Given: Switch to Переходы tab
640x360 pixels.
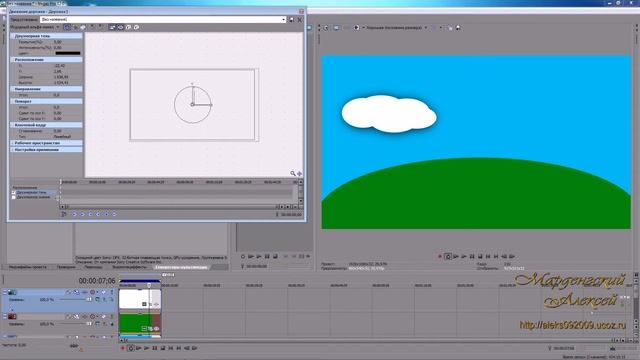Looking at the screenshot, I should pyautogui.click(x=93, y=267).
